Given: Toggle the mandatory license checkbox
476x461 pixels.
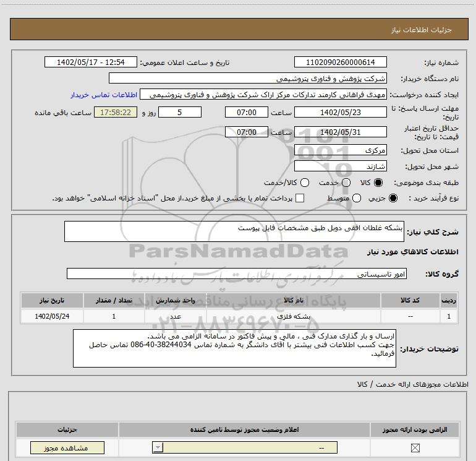Looking at the screenshot, I should pyautogui.click(x=415, y=447).
